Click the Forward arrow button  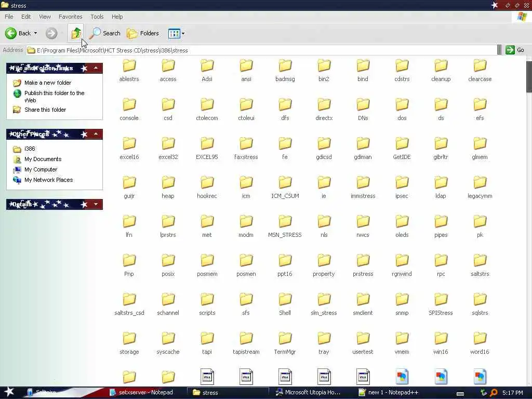click(x=51, y=33)
